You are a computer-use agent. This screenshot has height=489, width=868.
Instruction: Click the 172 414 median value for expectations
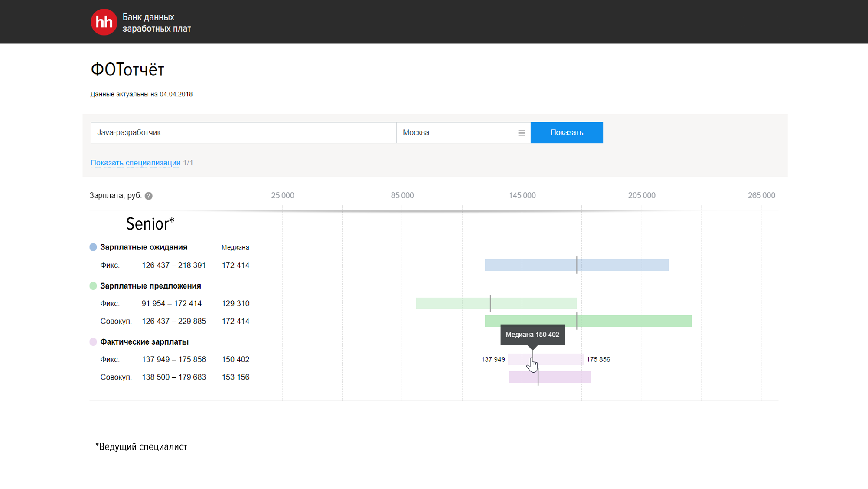(235, 265)
